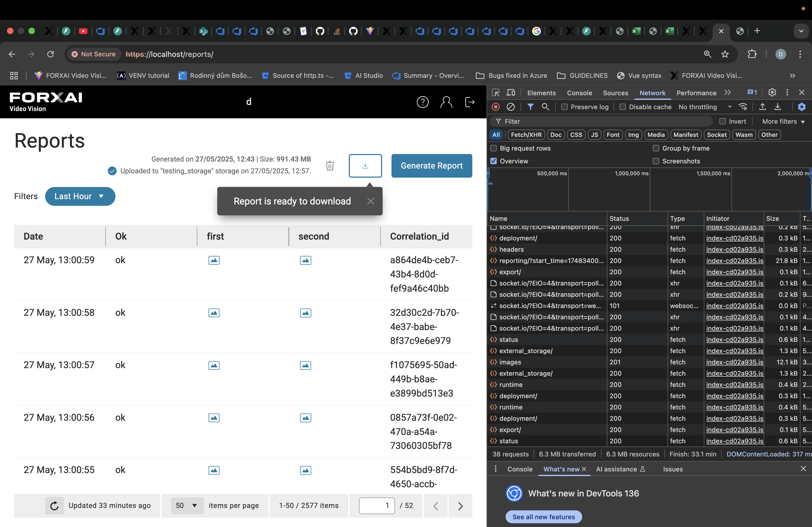This screenshot has height=527, width=812.
Task: Refresh the reports table data
Action: (54, 506)
